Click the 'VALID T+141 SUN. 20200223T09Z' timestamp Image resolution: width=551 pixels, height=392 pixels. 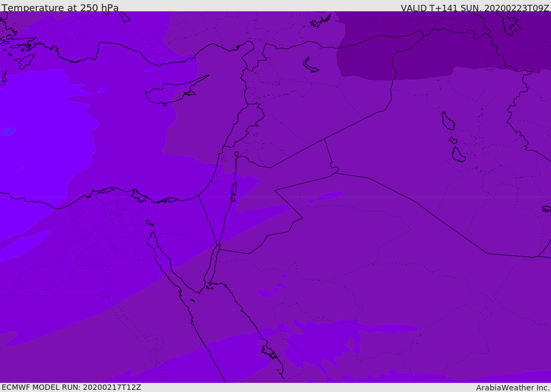[x=475, y=8]
